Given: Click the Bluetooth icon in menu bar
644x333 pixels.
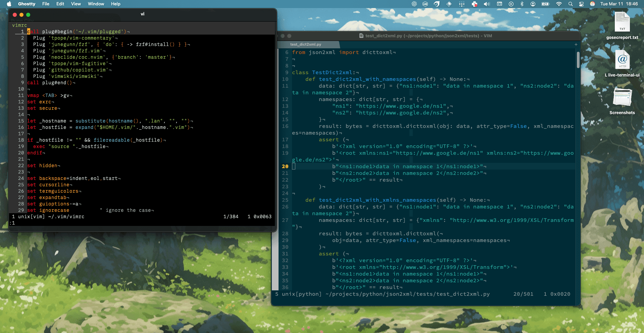Looking at the screenshot, I should 522,4.
